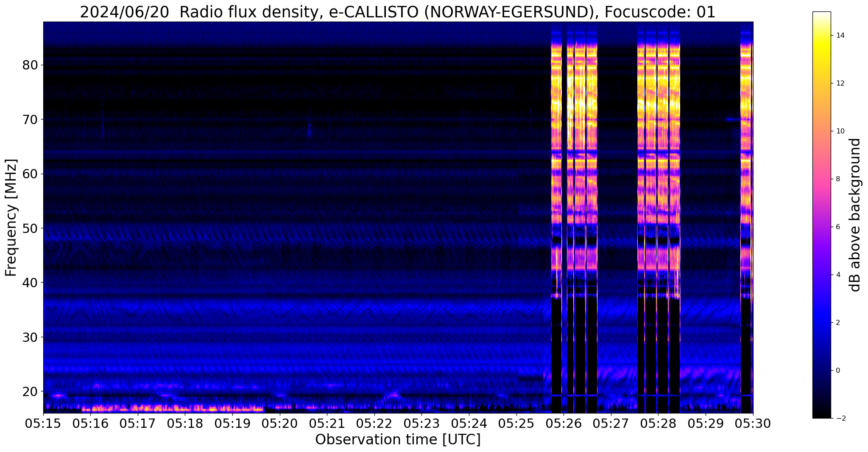Click the colorbar tick value 12
This screenshot has height=452, width=868.
[840, 83]
